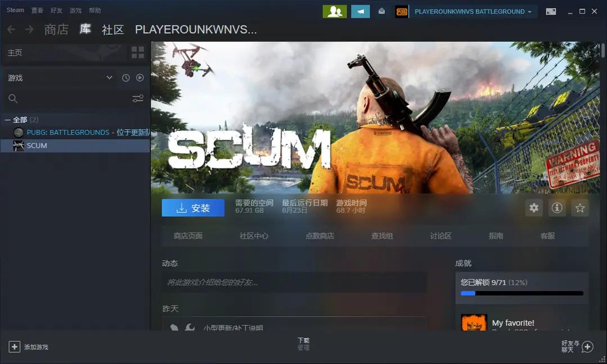The image size is (607, 364).
Task: Open the 查找组 link
Action: [x=382, y=236]
